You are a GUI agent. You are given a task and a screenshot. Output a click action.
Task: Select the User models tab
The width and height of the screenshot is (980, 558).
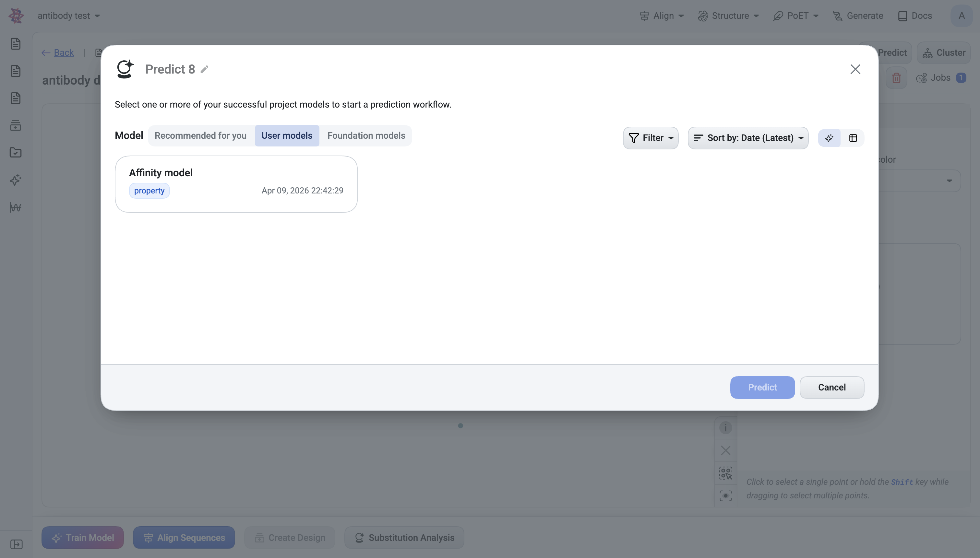[x=287, y=136]
